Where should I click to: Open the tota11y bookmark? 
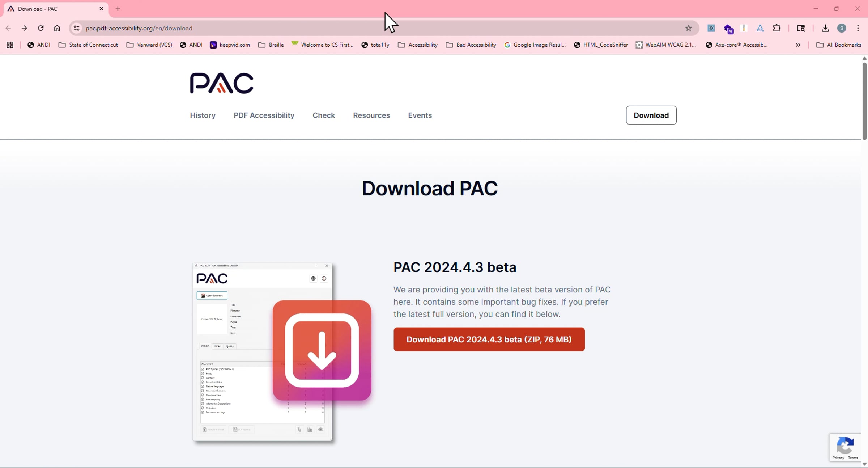[x=375, y=45]
